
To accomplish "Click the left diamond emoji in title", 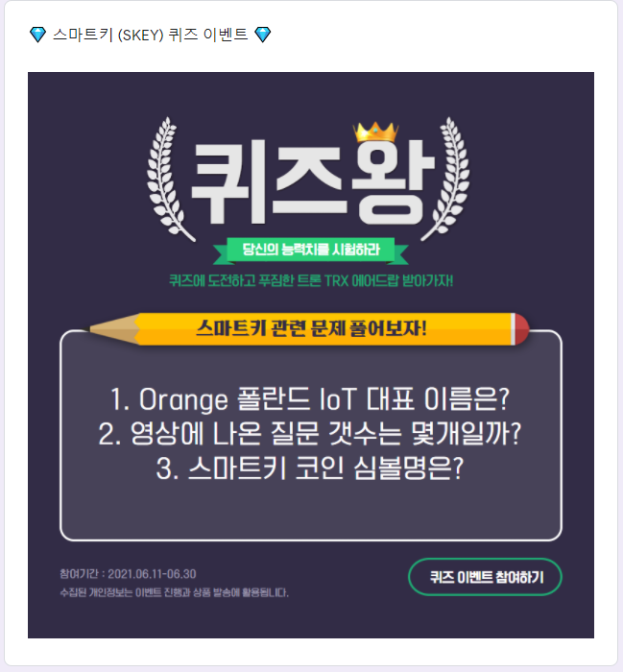I will click(37, 35).
